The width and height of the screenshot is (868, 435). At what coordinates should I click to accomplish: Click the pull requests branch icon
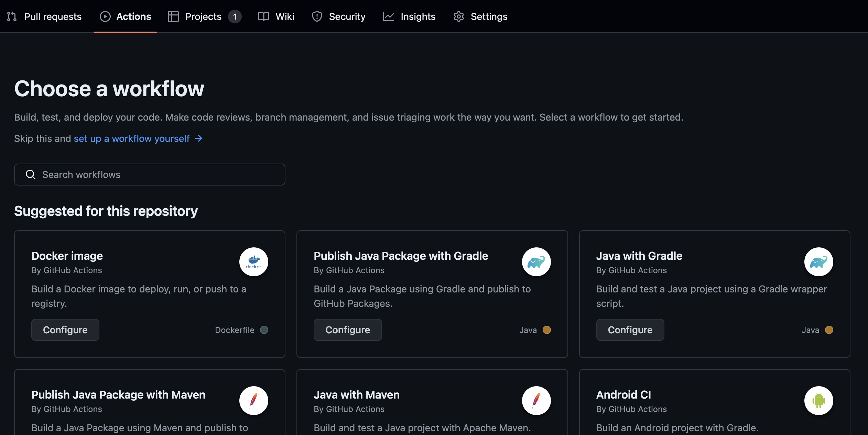tap(11, 16)
